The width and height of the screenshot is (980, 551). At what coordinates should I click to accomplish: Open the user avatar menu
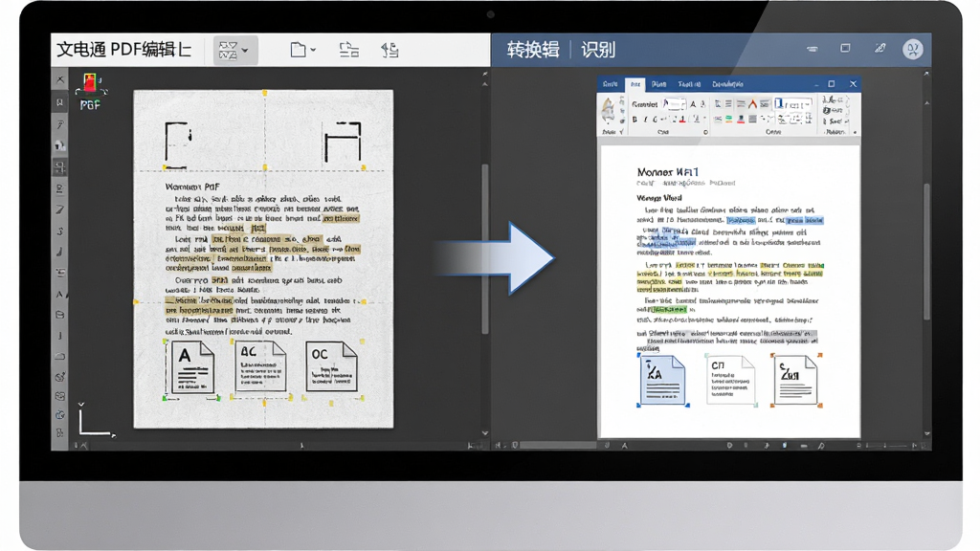click(x=912, y=49)
